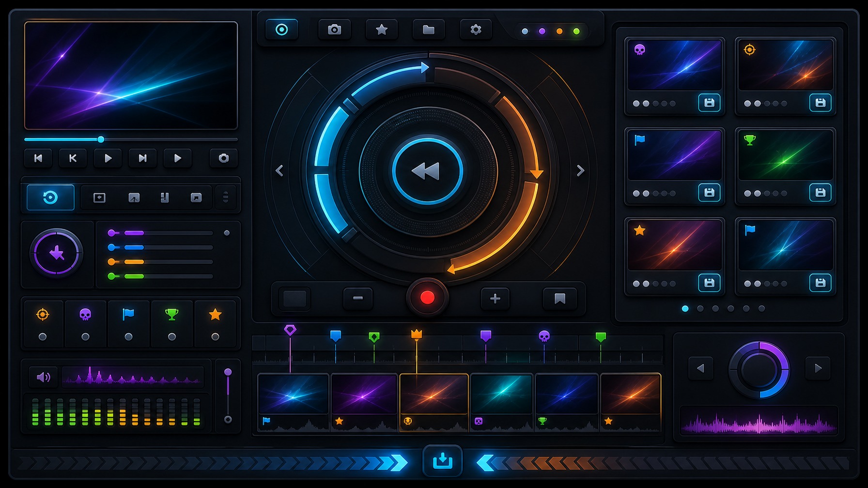This screenshot has width=868, height=488.
Task: Skip to next with the forward-bar button under preview
Action: 142,158
